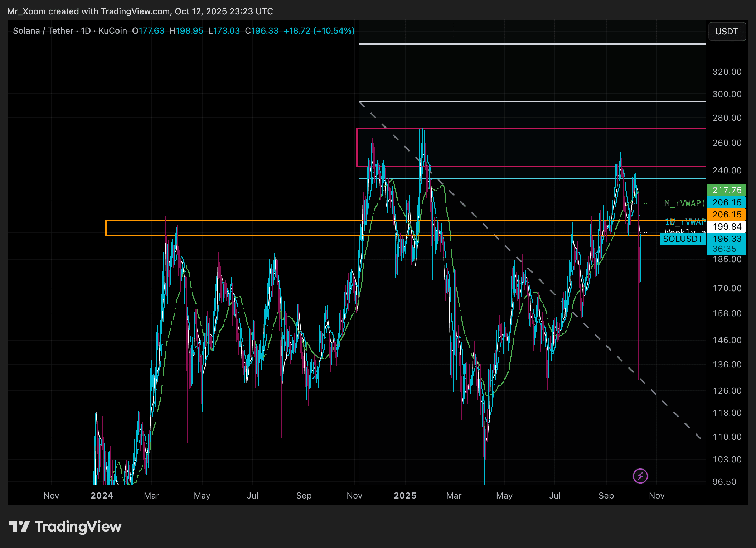This screenshot has height=548, width=756.
Task: Click the 1D interval in the legend
Action: point(86,31)
